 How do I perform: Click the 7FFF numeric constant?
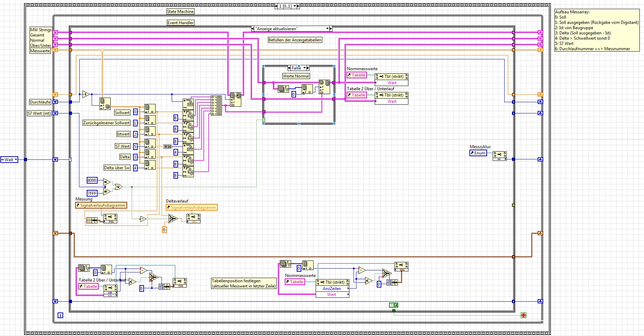[x=92, y=193]
